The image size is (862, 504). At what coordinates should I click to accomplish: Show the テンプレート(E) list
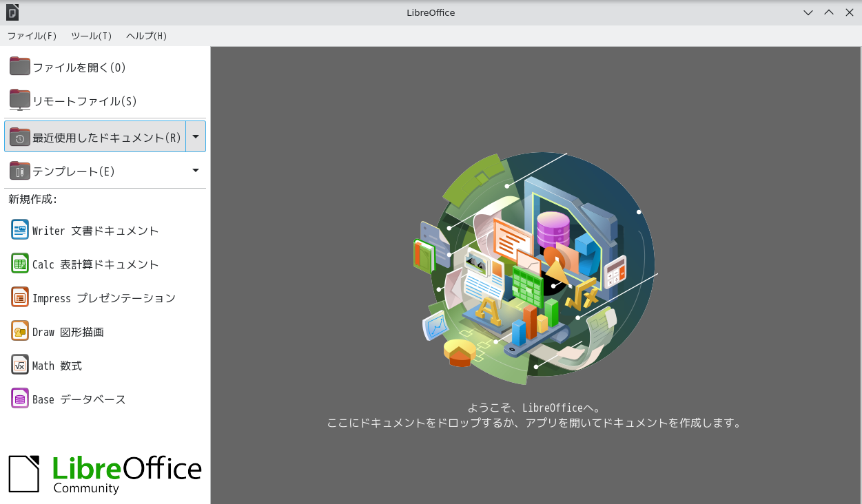95,171
